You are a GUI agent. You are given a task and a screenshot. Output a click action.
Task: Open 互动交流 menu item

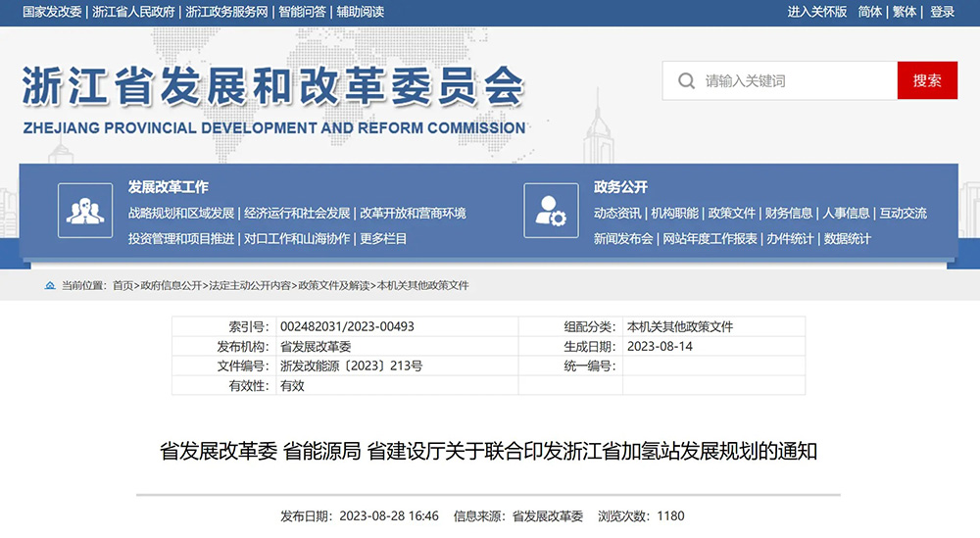tap(904, 213)
